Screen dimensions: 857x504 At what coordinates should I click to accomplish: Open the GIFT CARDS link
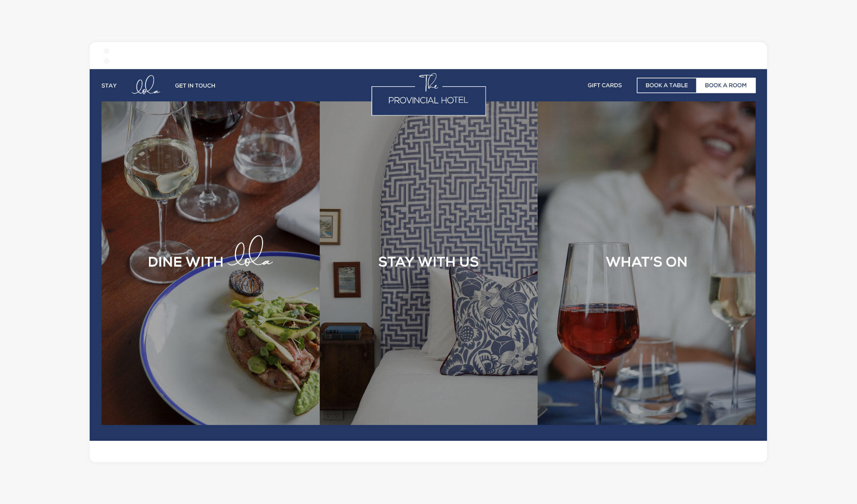(x=604, y=85)
